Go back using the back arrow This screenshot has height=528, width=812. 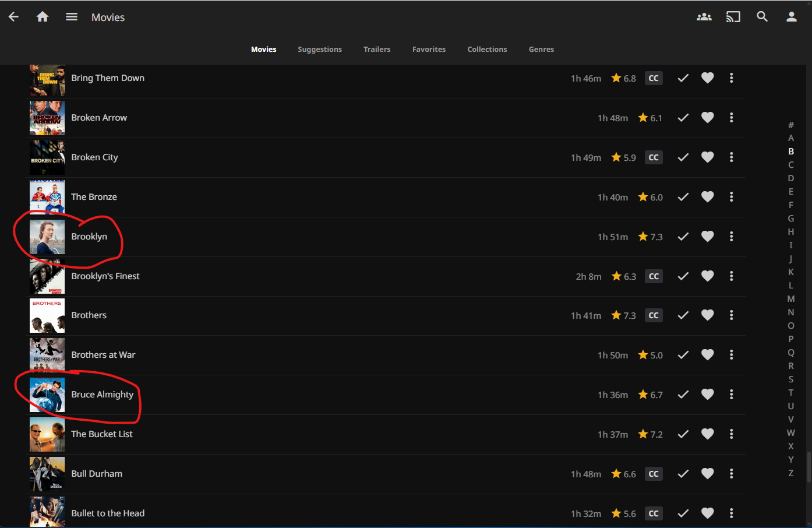click(13, 17)
